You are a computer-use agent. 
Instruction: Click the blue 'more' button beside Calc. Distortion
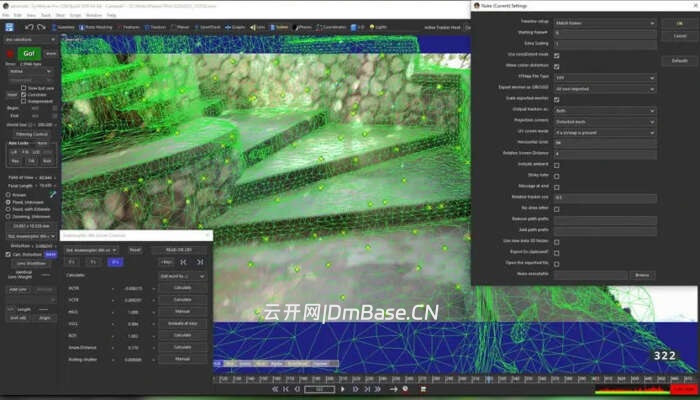51,254
